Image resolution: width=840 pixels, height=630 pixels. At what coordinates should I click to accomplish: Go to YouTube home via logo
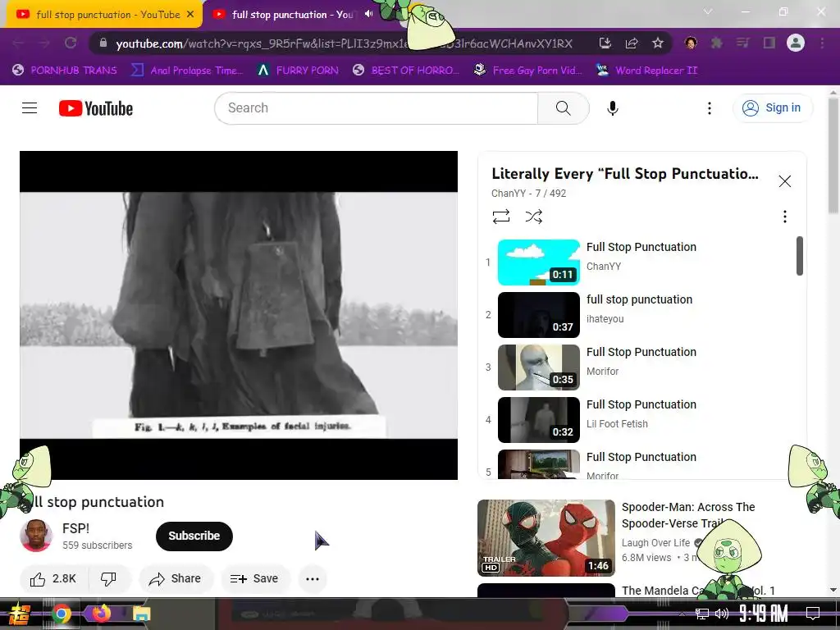(x=96, y=108)
